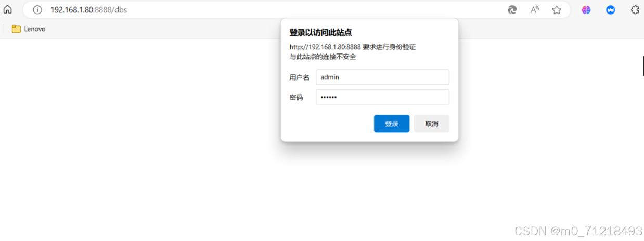The image size is (644, 241).
Task: Click the dialog title 登录以访问此站点
Action: [x=320, y=33]
